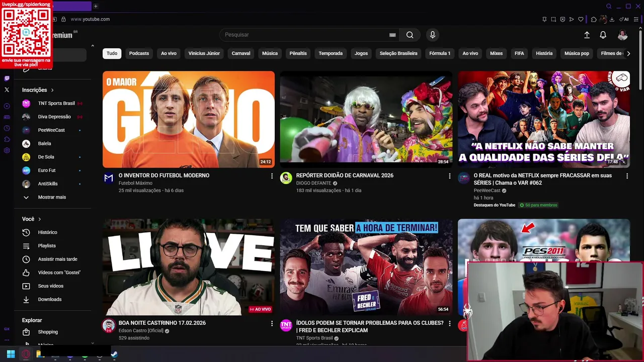644x362 pixels.
Task: Select the Música pop filter chip
Action: [x=577, y=53]
